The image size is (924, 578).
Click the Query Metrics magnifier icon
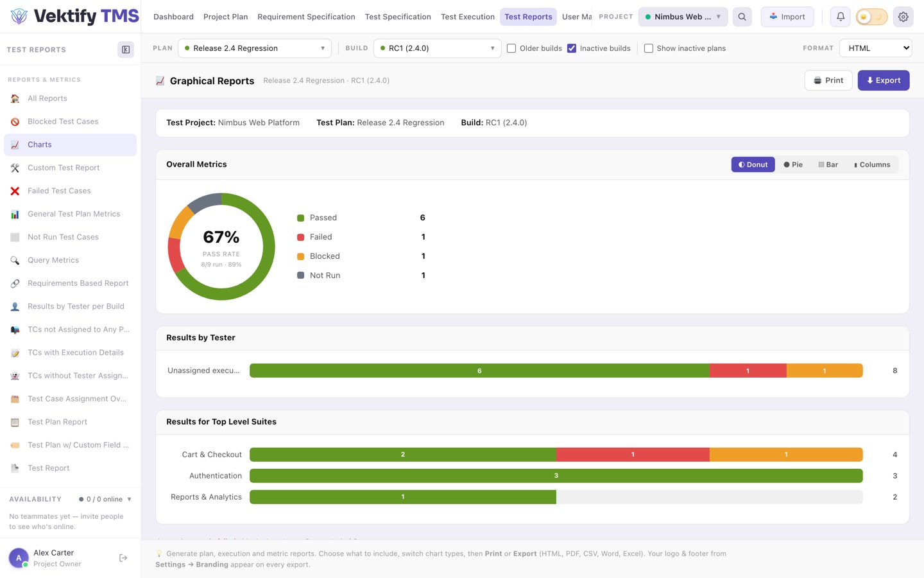(15, 260)
